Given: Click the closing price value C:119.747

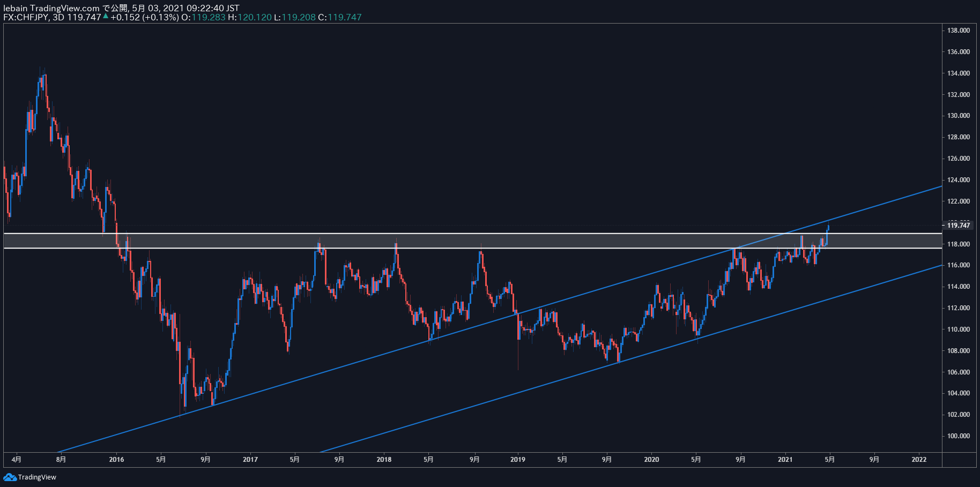Looking at the screenshot, I should click(x=340, y=17).
